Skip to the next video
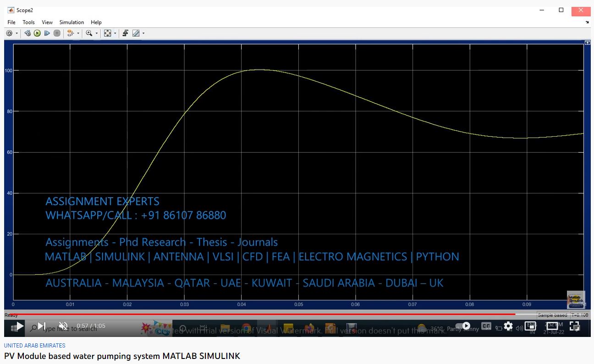 [42, 326]
